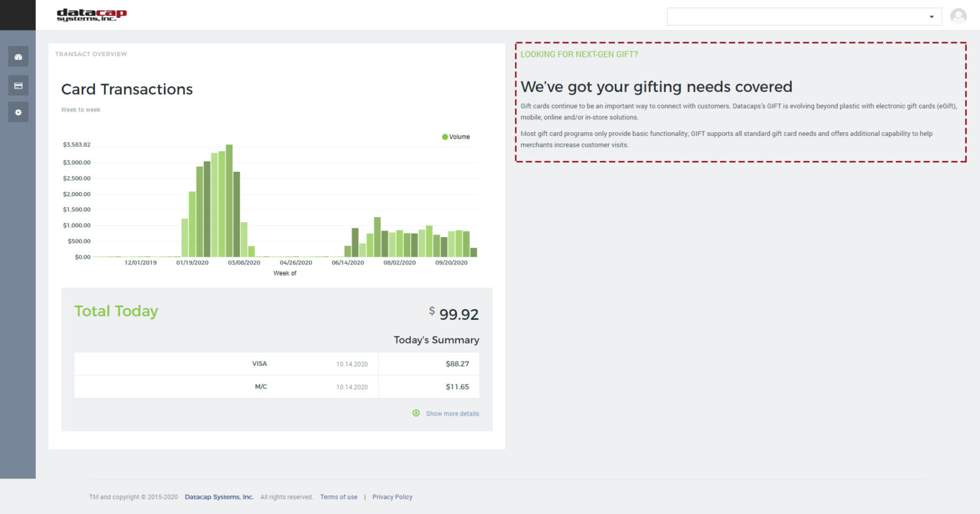980x514 pixels.
Task: Click the green arrow icon beside Show more details
Action: tap(416, 413)
